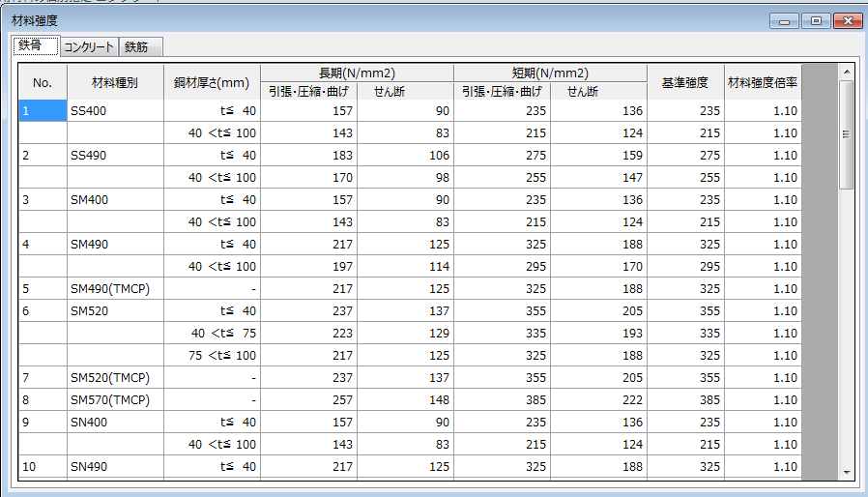Select the highlighted No. 1 cell
This screenshot has width=868, height=497.
[x=43, y=111]
